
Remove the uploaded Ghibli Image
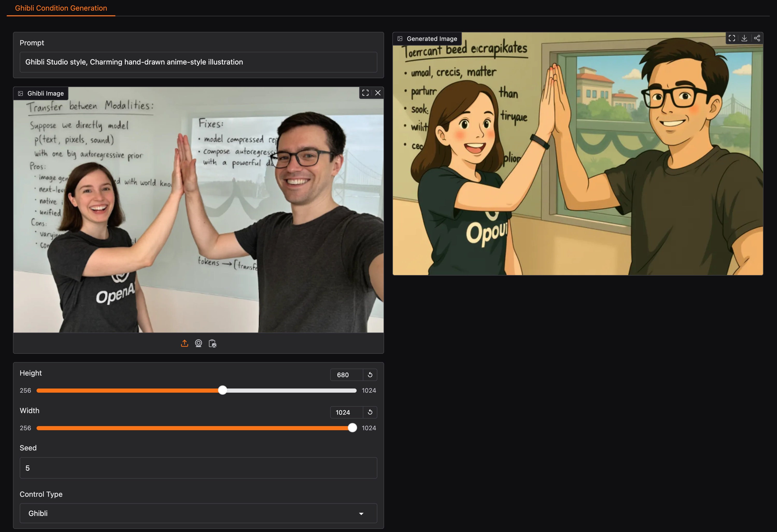pyautogui.click(x=377, y=93)
